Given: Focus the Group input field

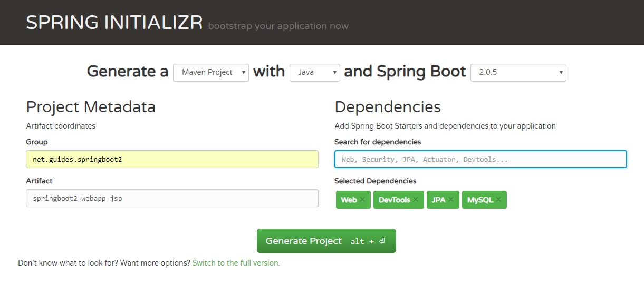Looking at the screenshot, I should tap(172, 159).
